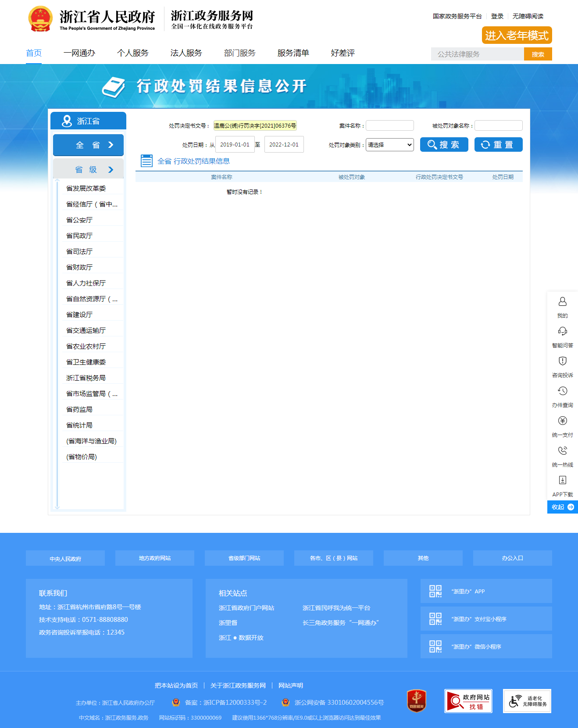The image size is (578, 728).
Task: Expand the 全省 category in the sidebar
Action: (88, 145)
